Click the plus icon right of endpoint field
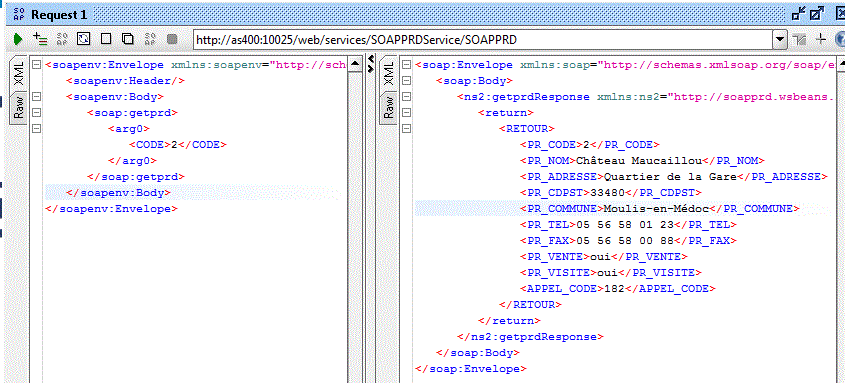The image size is (845, 383). (x=821, y=39)
